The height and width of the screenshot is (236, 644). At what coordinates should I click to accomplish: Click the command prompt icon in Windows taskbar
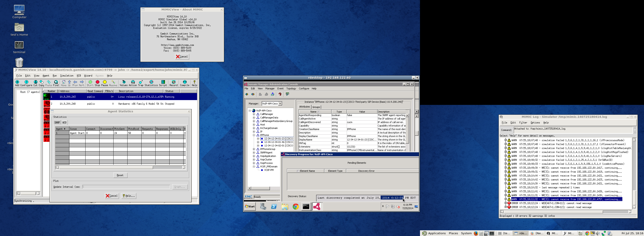306,206
